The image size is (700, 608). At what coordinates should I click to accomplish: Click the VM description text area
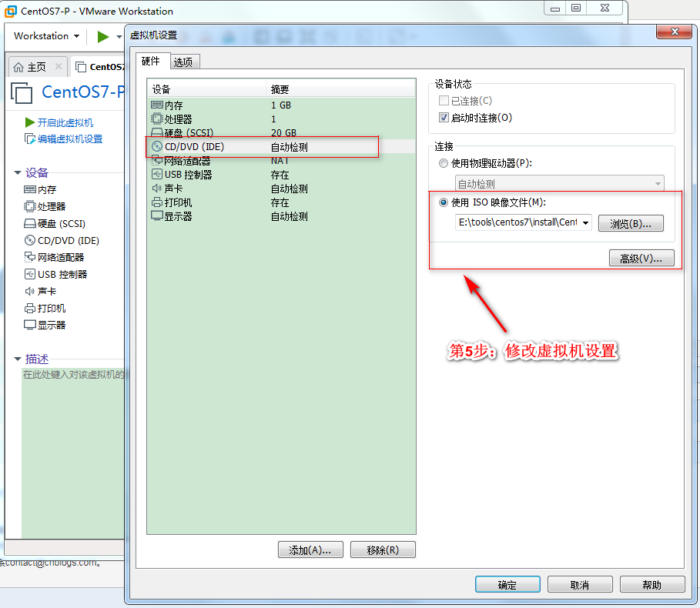click(73, 453)
